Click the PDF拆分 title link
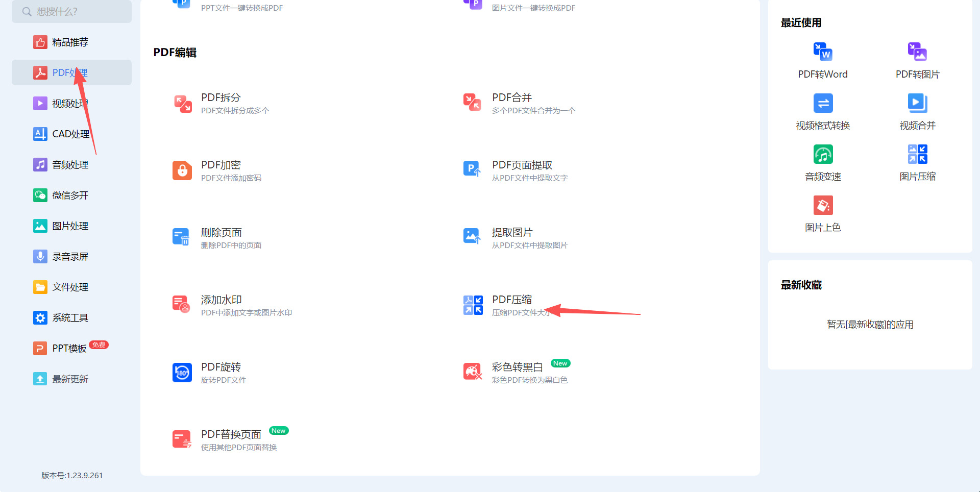 [x=221, y=97]
